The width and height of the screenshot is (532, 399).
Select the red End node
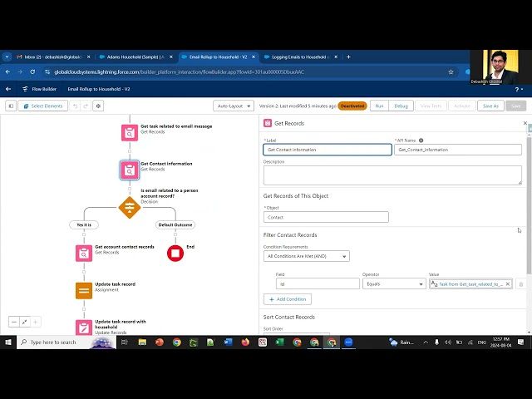point(175,253)
